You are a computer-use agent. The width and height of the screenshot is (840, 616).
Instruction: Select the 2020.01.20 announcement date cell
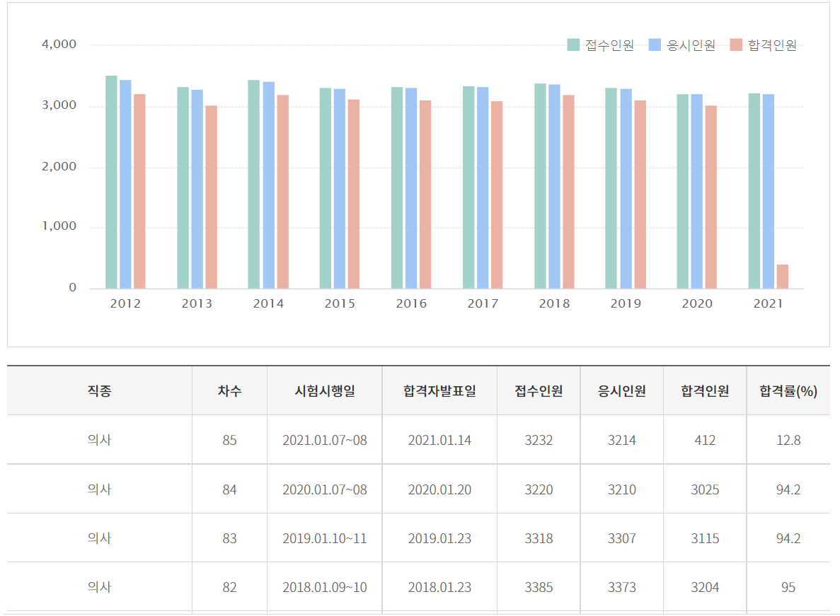pos(439,489)
